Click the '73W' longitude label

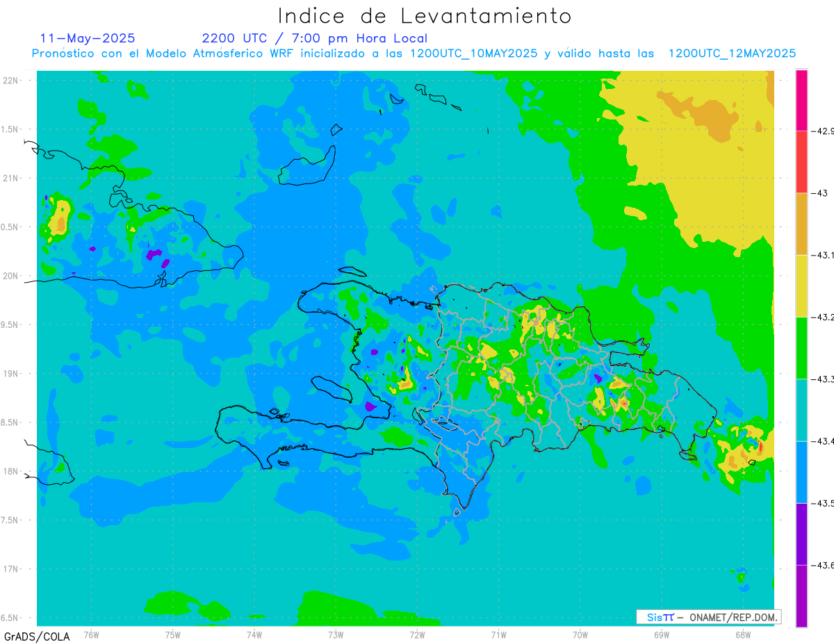(x=336, y=634)
